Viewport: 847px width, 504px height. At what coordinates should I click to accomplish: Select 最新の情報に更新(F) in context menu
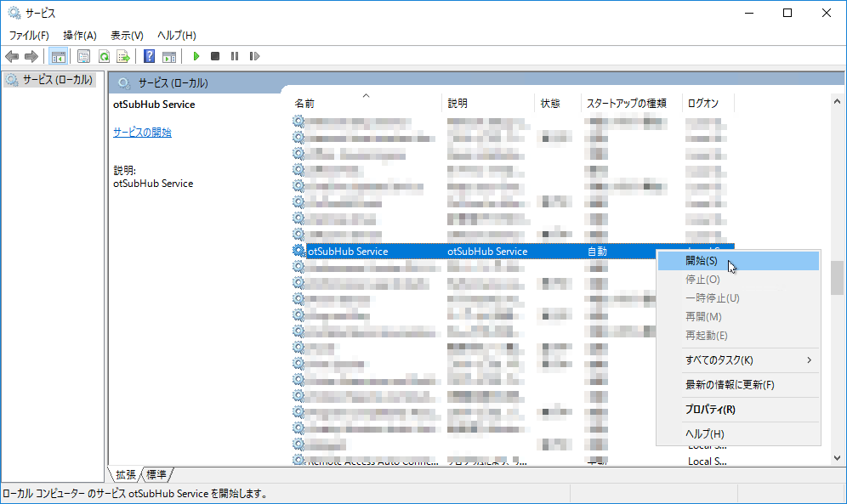[730, 385]
